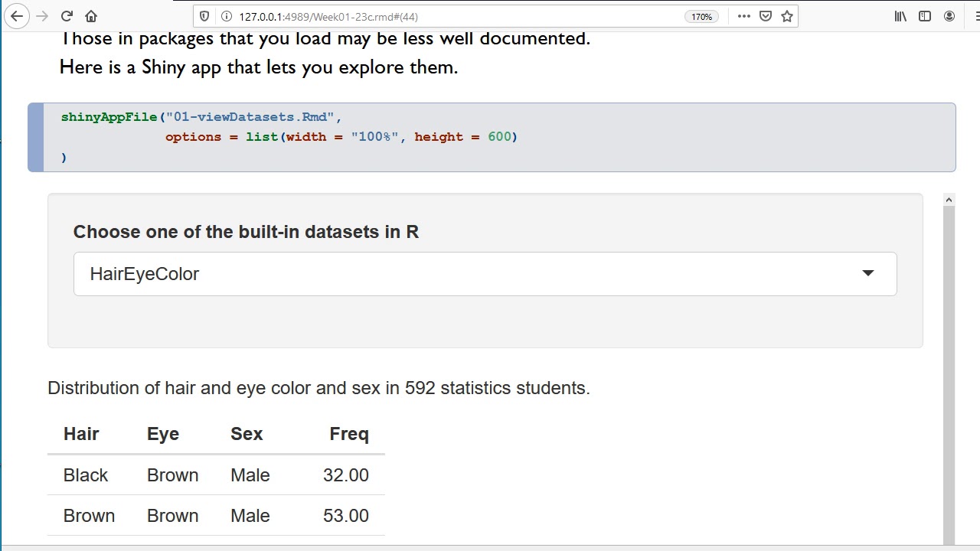The height and width of the screenshot is (551, 980).
Task: Reset the 170% zoom level badge
Action: (701, 16)
